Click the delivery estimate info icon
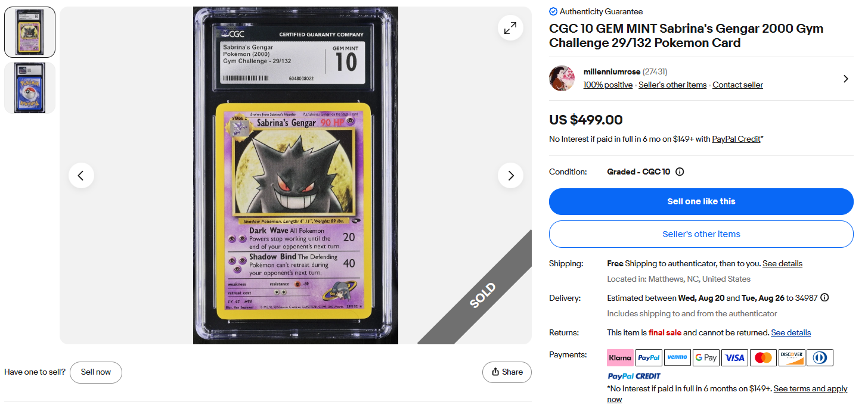868x411 pixels. (x=824, y=297)
